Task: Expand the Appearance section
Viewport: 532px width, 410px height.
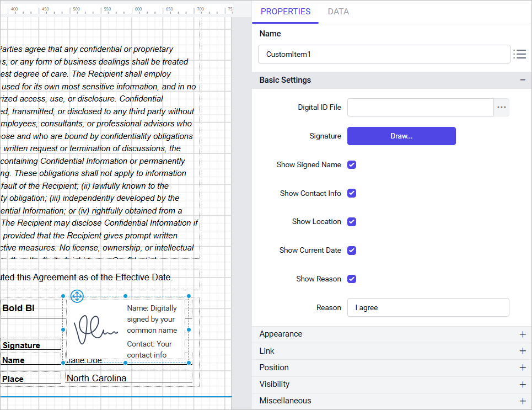Action: (x=522, y=334)
